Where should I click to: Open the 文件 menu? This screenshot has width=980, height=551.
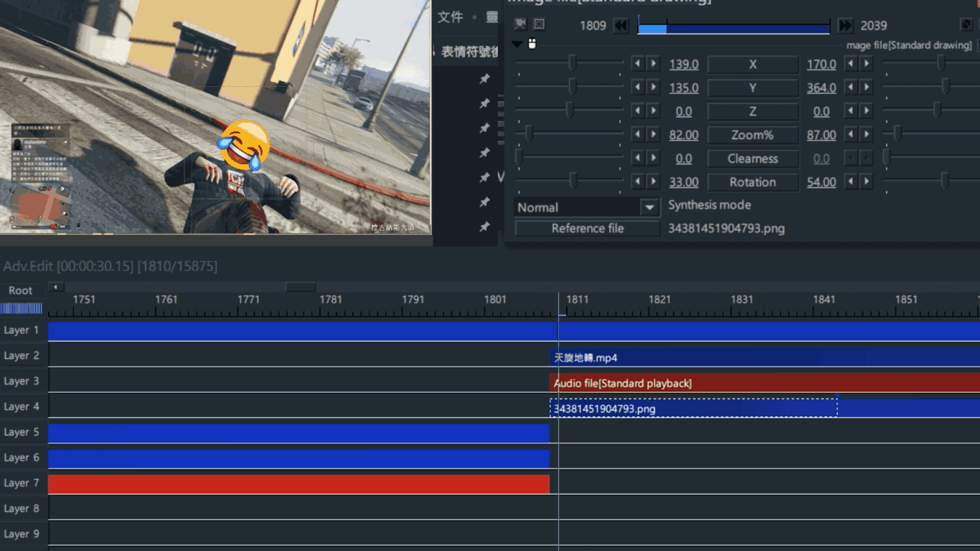click(x=451, y=17)
